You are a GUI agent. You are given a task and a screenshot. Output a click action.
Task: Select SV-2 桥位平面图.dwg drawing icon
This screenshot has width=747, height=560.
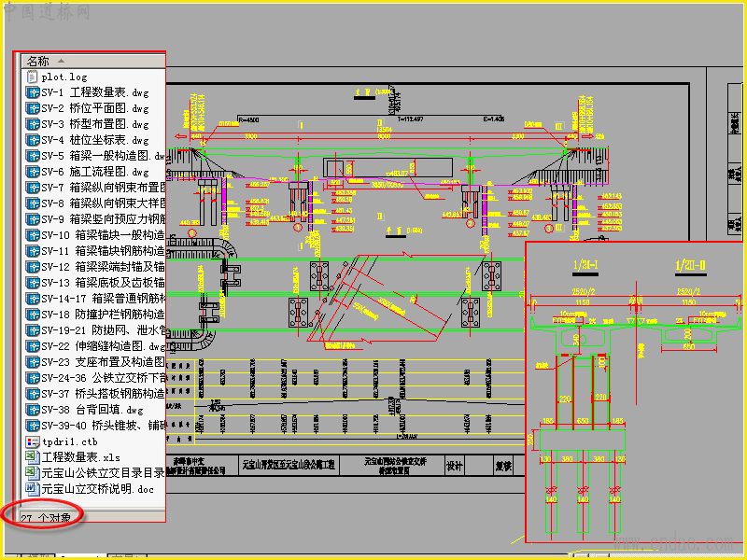[x=33, y=108]
